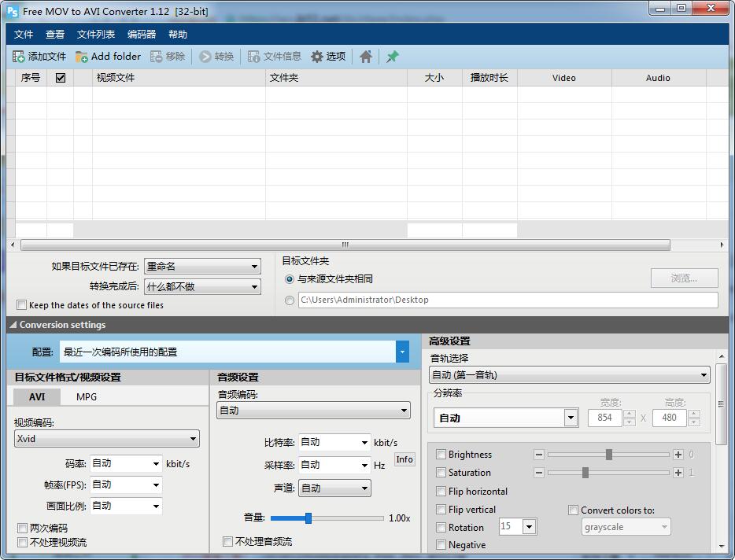Screen dimensions: 735x560
Task: Open 声道 channels dropdown
Action: click(334, 488)
